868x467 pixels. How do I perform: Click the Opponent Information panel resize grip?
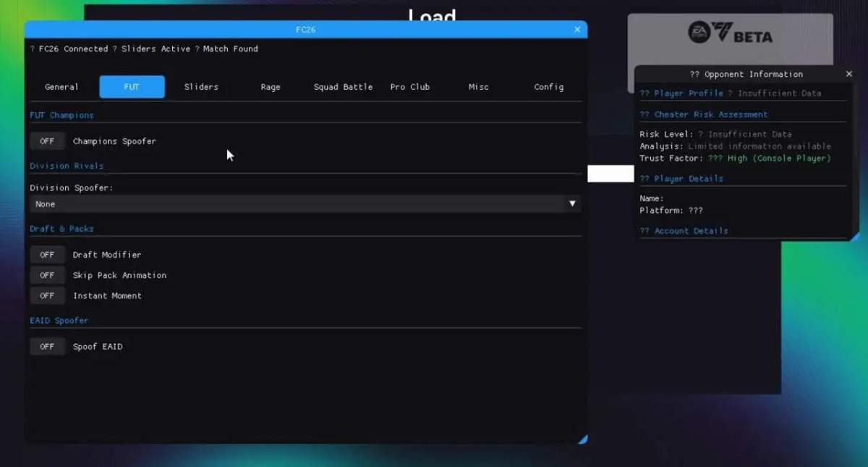point(854,236)
